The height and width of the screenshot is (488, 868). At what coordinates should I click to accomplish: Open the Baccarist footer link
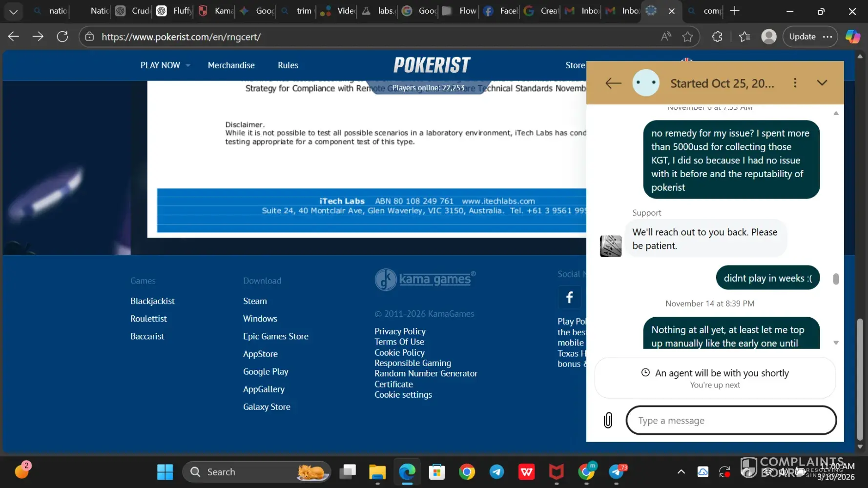147,336
